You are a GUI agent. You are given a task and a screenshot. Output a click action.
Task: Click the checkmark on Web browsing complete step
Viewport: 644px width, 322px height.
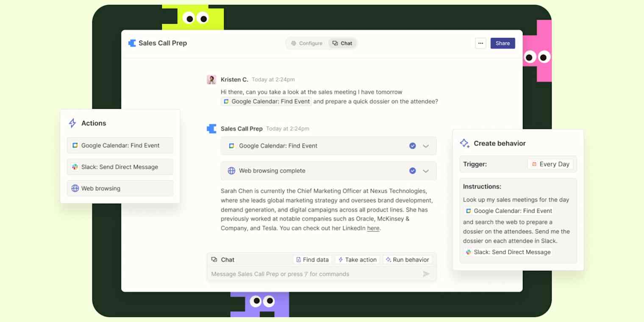tap(412, 171)
